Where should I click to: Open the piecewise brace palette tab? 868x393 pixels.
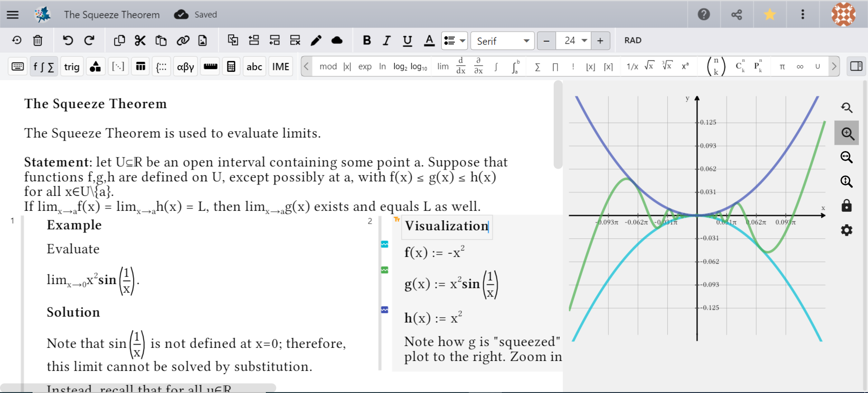(x=161, y=67)
